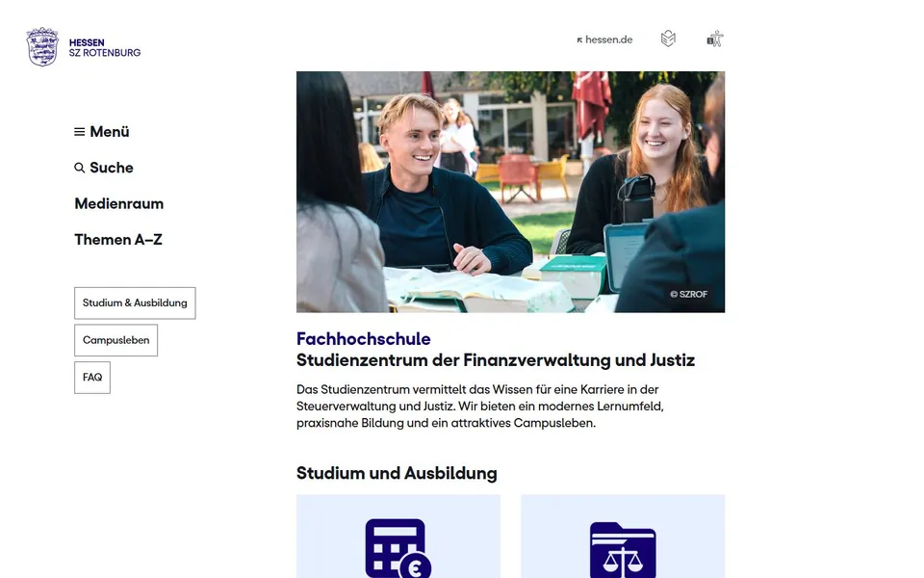Image resolution: width=924 pixels, height=578 pixels.
Task: Click the paragraph starting "Das Studienzentrum vermittelt"
Action: 480,407
